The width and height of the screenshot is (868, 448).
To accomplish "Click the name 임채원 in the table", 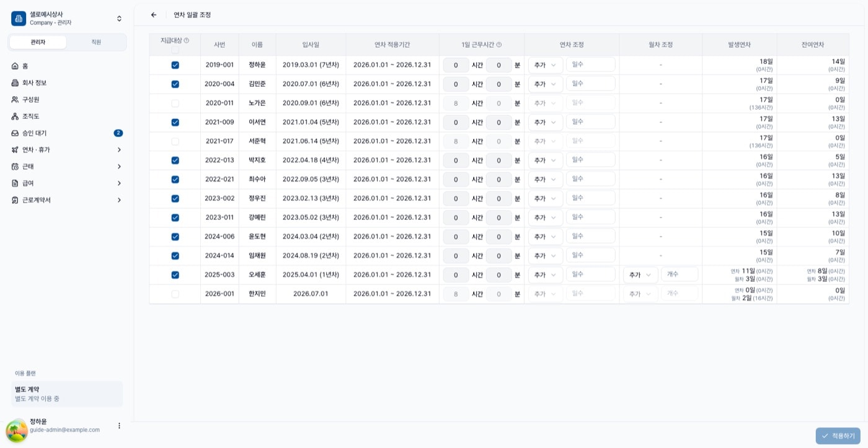I will (x=257, y=256).
